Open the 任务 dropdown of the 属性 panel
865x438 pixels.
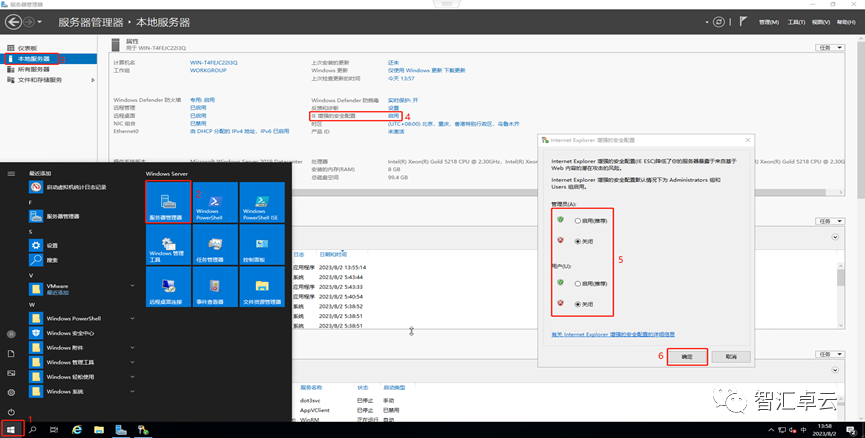pos(830,48)
